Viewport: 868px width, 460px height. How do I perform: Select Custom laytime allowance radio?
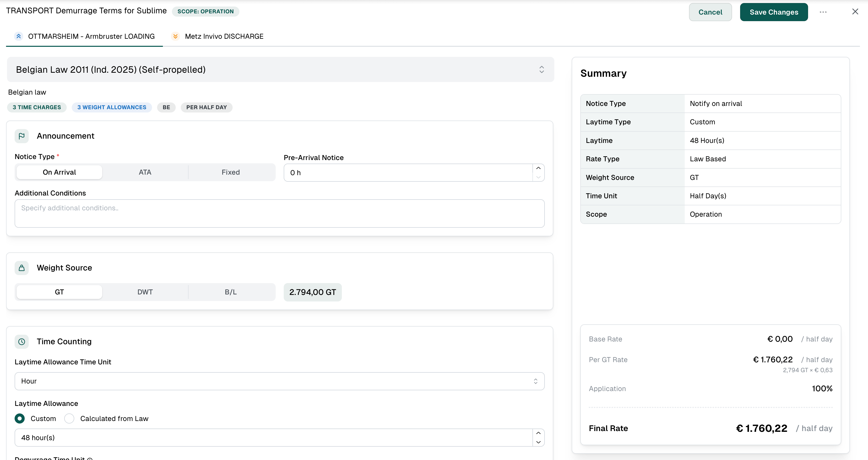click(x=20, y=418)
